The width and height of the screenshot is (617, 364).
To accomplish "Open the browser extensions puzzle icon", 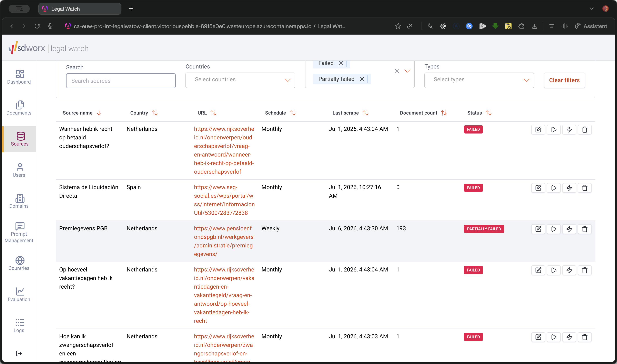I will coord(521,26).
